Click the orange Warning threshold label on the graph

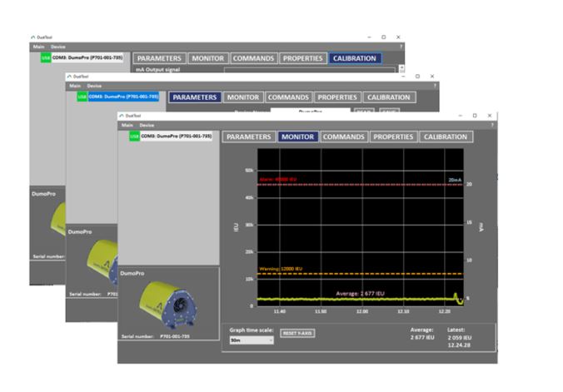(281, 269)
